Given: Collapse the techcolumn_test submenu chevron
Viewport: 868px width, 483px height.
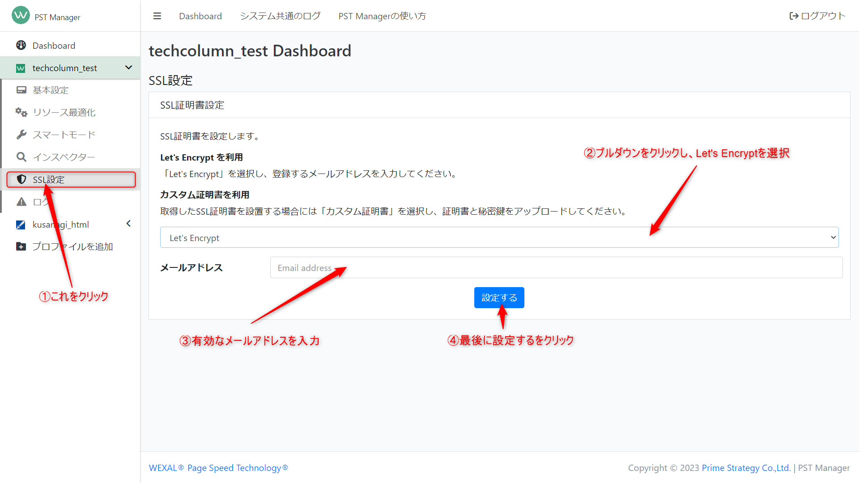Looking at the screenshot, I should 129,68.
